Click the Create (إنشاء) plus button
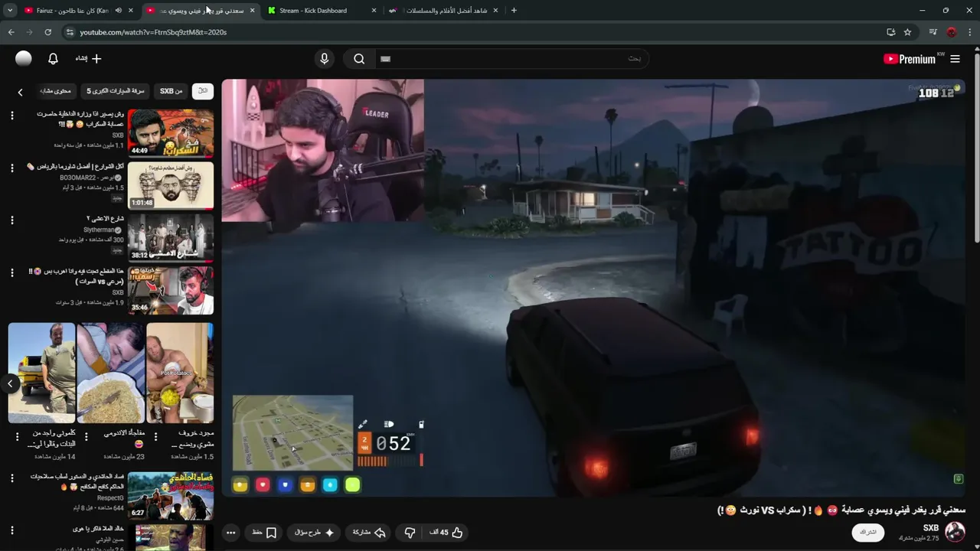Viewport: 980px width, 551px height. [x=88, y=59]
